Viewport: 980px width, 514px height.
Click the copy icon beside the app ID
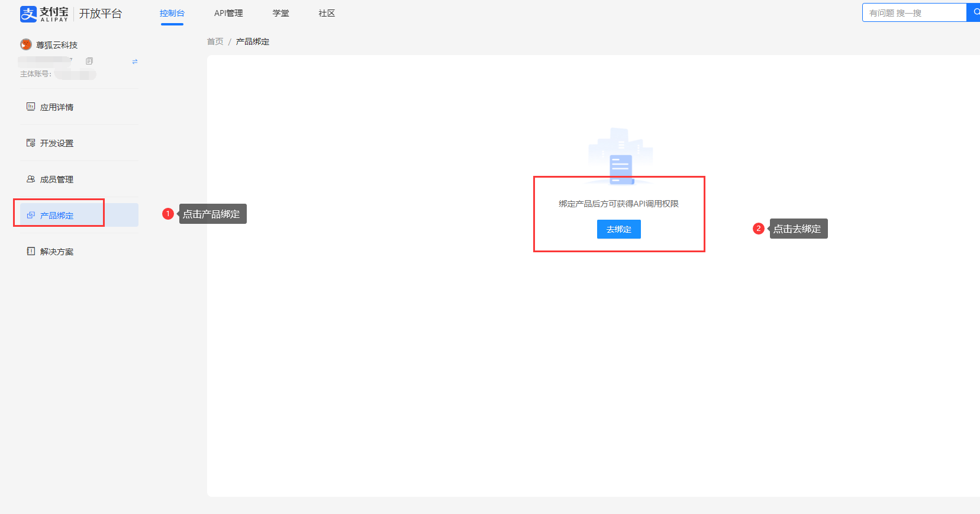[89, 61]
